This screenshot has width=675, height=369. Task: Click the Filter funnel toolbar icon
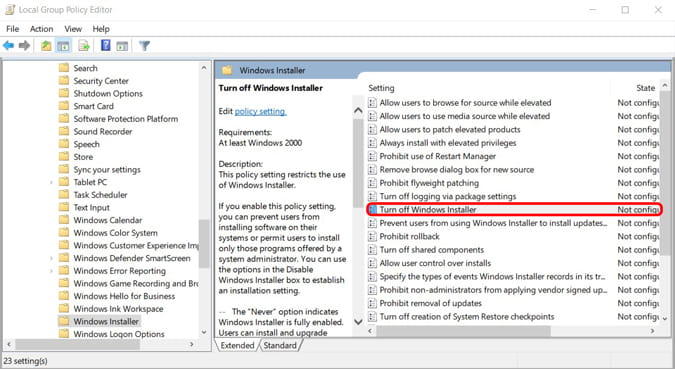tap(145, 45)
